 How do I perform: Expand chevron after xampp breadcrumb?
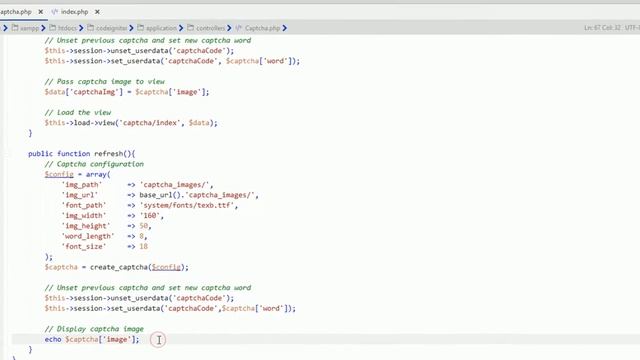(x=43, y=28)
